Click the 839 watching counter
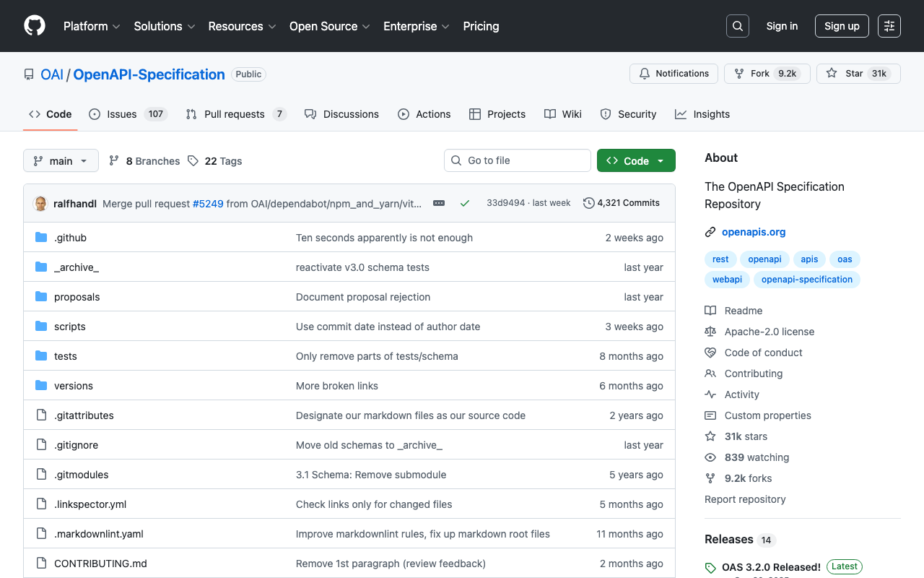The height and width of the screenshot is (578, 924). [x=756, y=457]
